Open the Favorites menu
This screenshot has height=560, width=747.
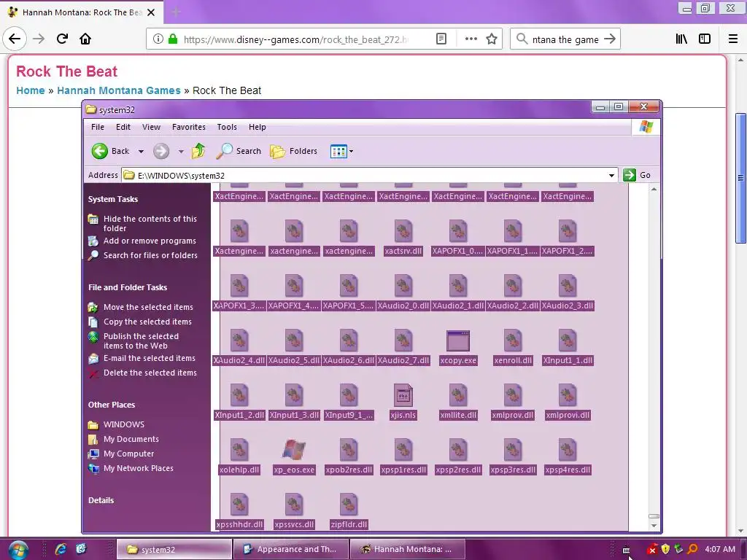point(189,127)
